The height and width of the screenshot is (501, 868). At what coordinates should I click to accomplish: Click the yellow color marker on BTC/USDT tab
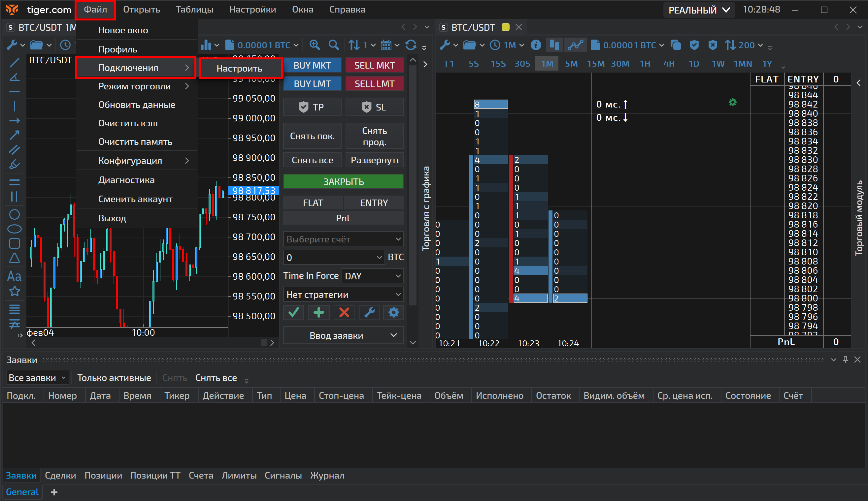[505, 27]
